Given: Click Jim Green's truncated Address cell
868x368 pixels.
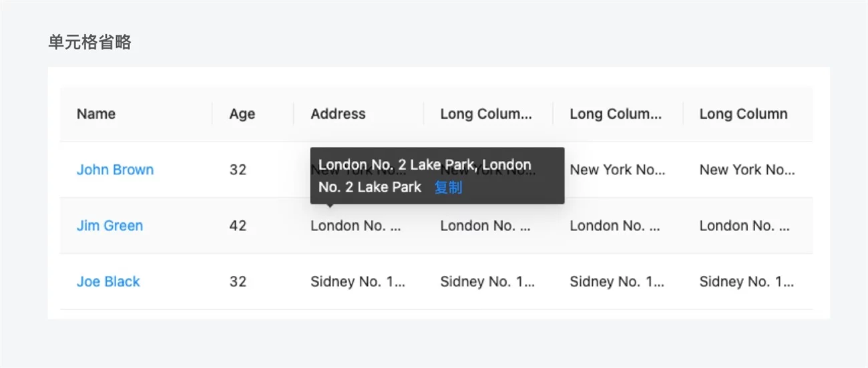Looking at the screenshot, I should (356, 226).
